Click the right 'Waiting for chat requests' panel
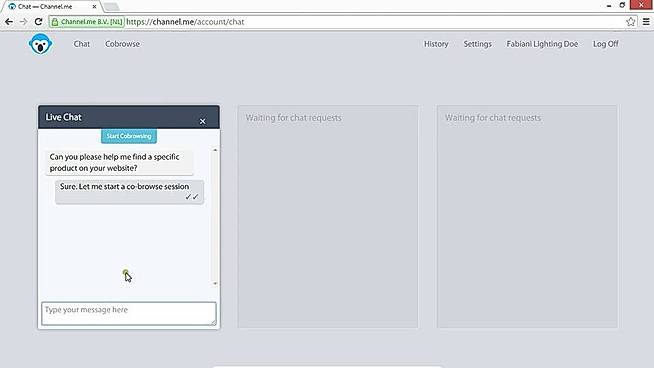 click(x=527, y=217)
